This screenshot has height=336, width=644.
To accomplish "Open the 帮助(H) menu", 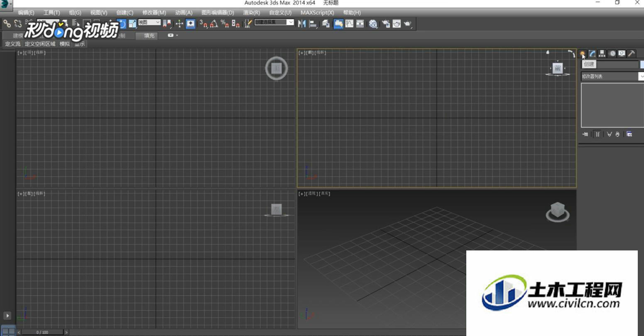I will [352, 13].
